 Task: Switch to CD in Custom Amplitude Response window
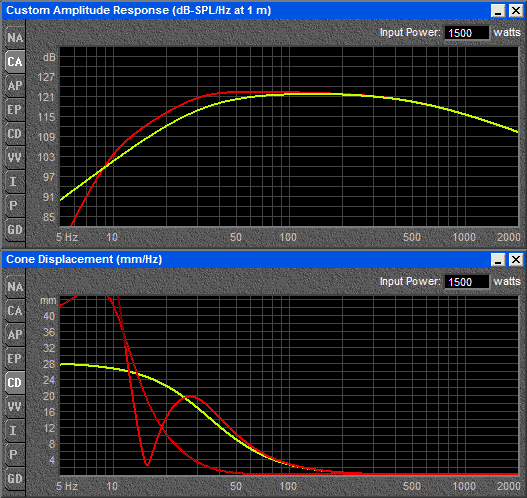(x=15, y=133)
